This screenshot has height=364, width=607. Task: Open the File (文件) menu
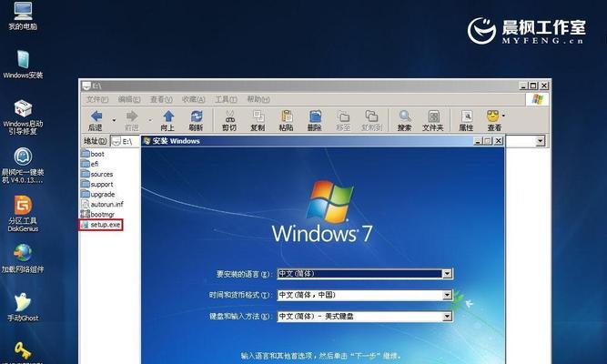(97, 99)
